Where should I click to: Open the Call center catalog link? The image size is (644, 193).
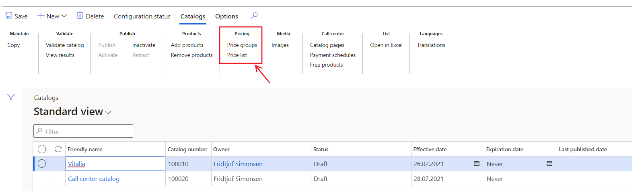(x=94, y=179)
